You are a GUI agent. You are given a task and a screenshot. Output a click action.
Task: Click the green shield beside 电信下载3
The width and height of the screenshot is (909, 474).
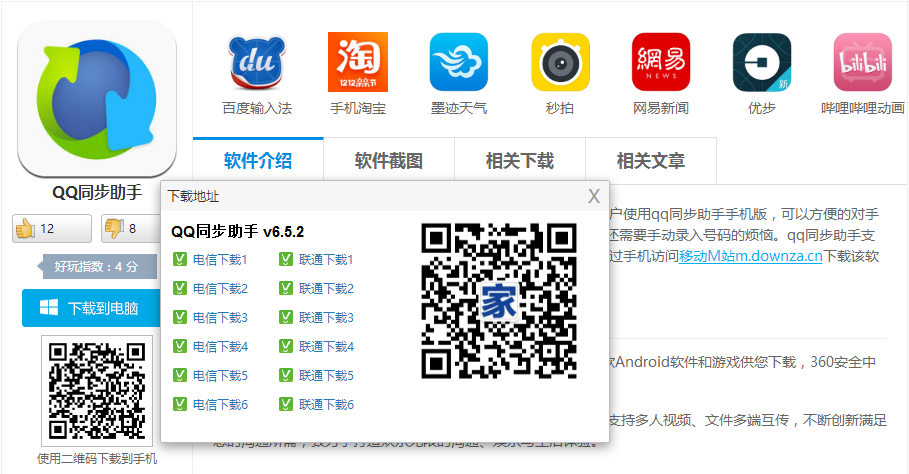point(180,317)
